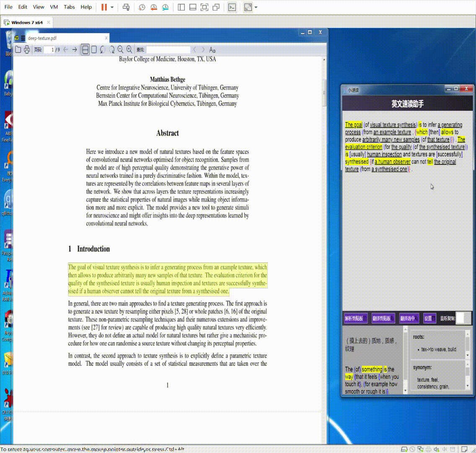
Task: Switch VMware to Unity mode
Action: pos(216,7)
